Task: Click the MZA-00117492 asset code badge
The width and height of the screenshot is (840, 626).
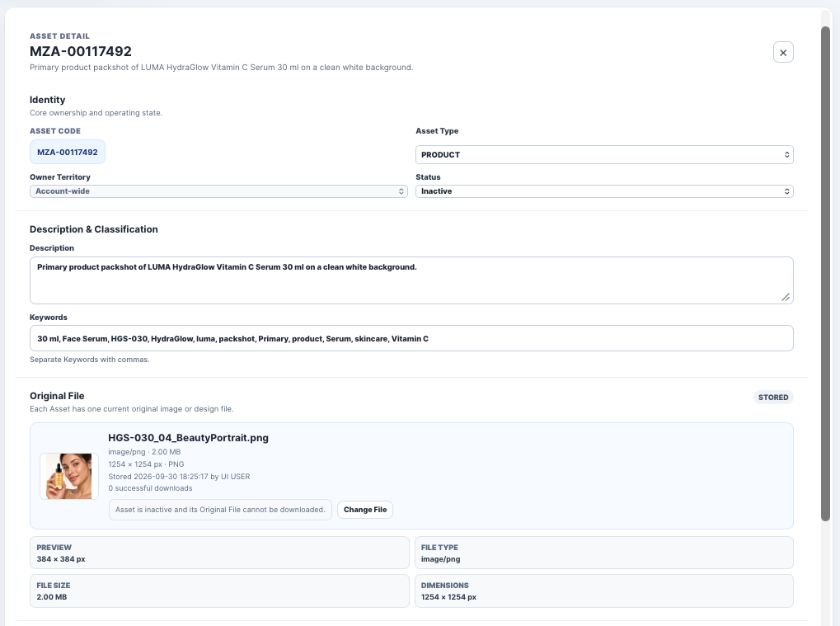Action: (68, 153)
